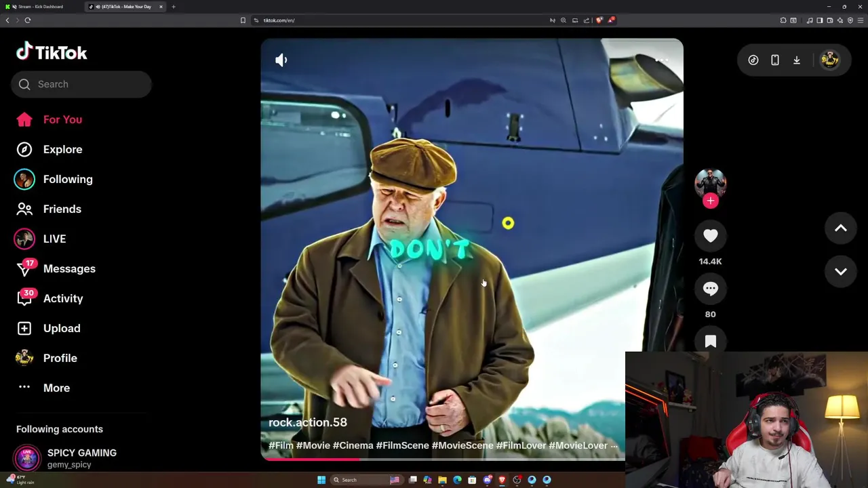The image size is (868, 488).
Task: Open the browser hamburger menu
Action: click(x=861, y=20)
